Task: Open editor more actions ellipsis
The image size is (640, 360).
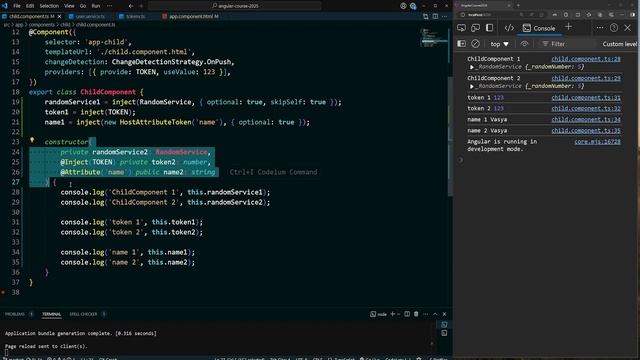Action: coord(444,16)
